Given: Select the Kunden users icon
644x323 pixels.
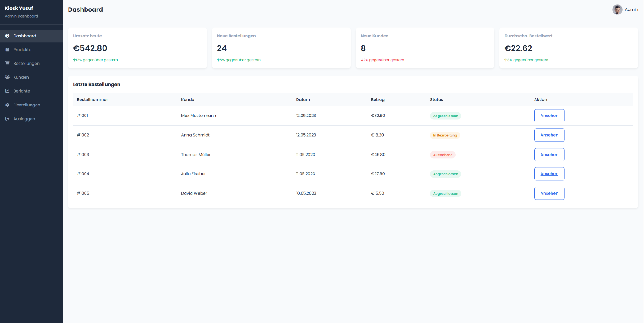Looking at the screenshot, I should [x=7, y=77].
